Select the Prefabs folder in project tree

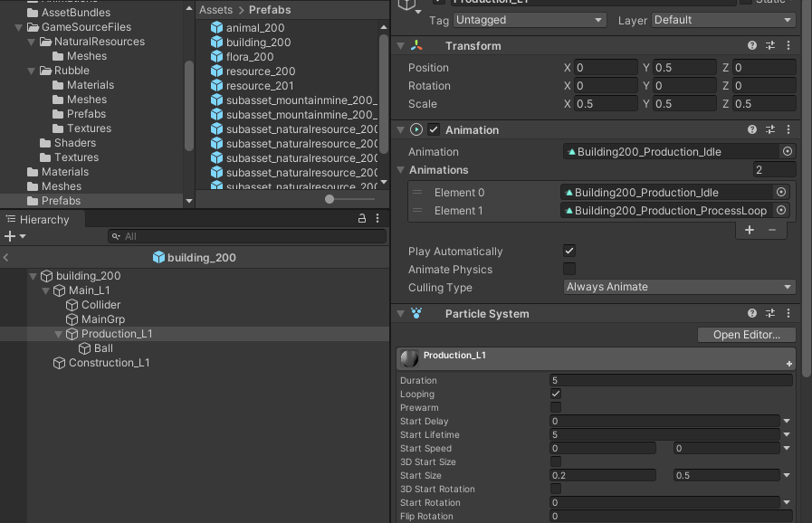point(61,200)
